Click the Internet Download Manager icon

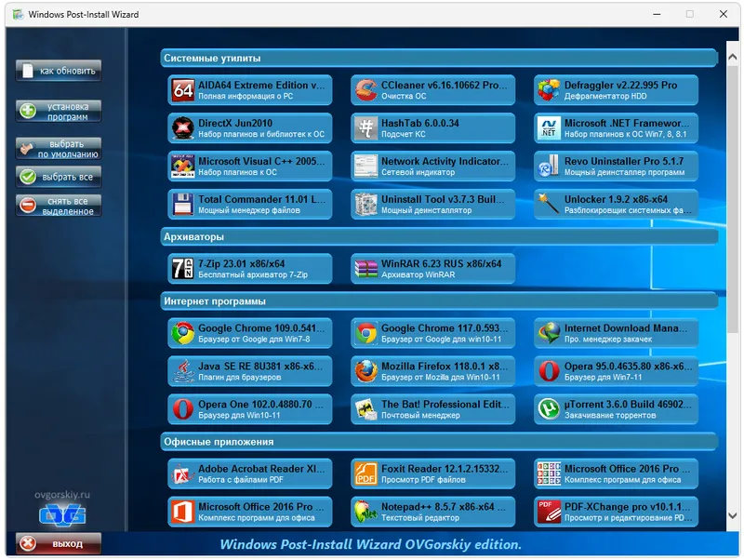click(549, 333)
